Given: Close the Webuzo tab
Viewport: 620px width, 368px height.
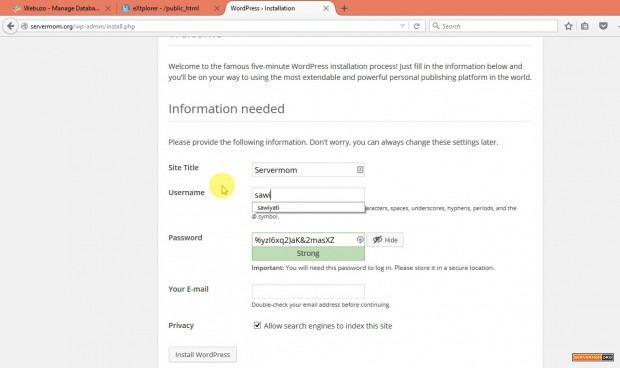Looking at the screenshot, I should point(108,8).
